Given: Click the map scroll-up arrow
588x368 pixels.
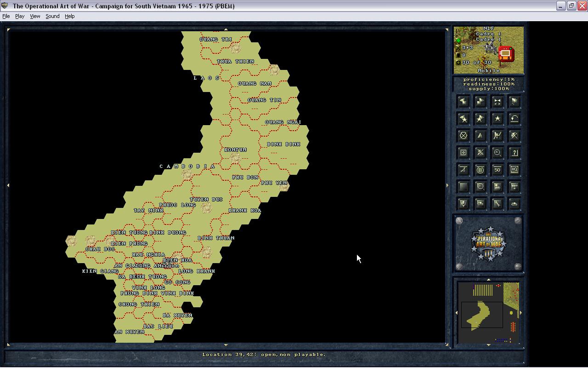Looking at the screenshot, I should click(226, 29).
